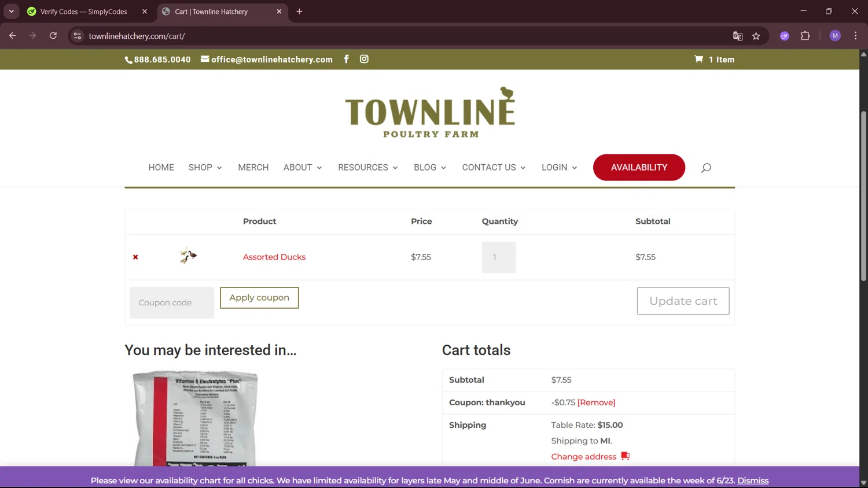Viewport: 868px width, 488px height.
Task: Dismiss the purple availability notice
Action: click(753, 480)
